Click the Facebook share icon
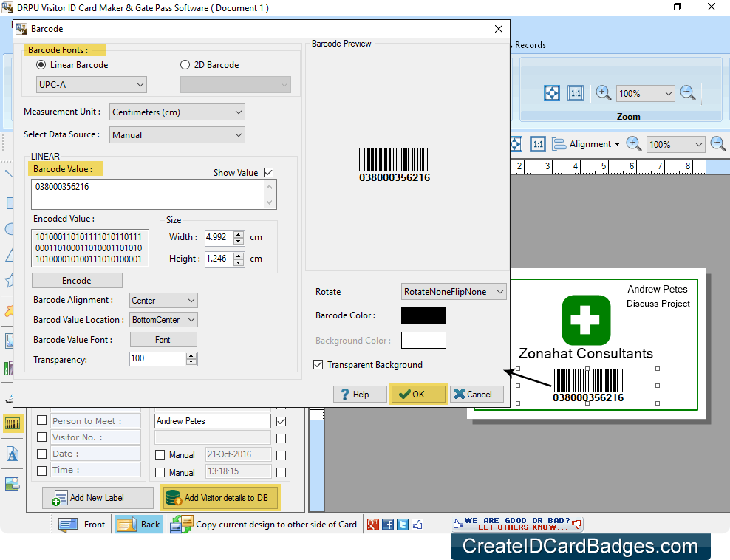This screenshot has height=560, width=730. [388, 525]
